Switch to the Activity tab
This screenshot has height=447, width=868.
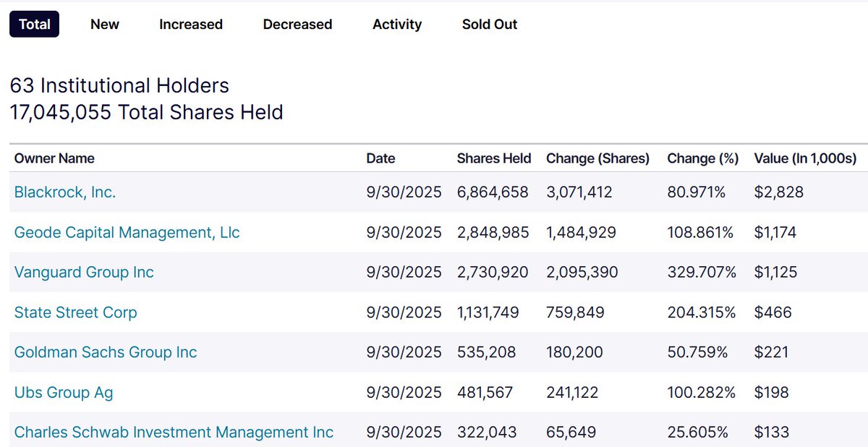click(397, 25)
